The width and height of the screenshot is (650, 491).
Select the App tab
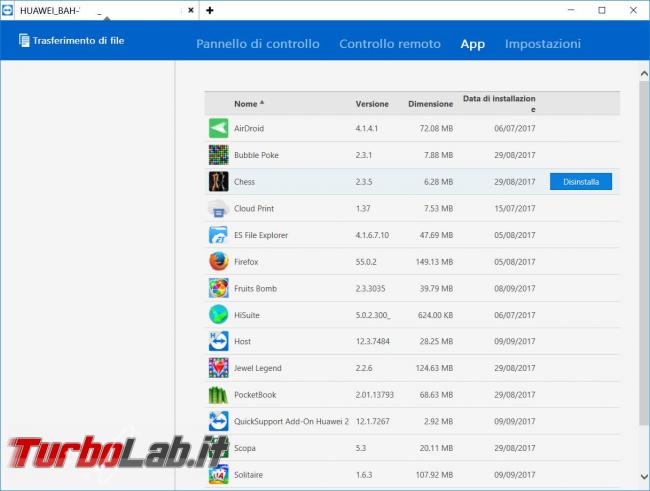(x=473, y=44)
